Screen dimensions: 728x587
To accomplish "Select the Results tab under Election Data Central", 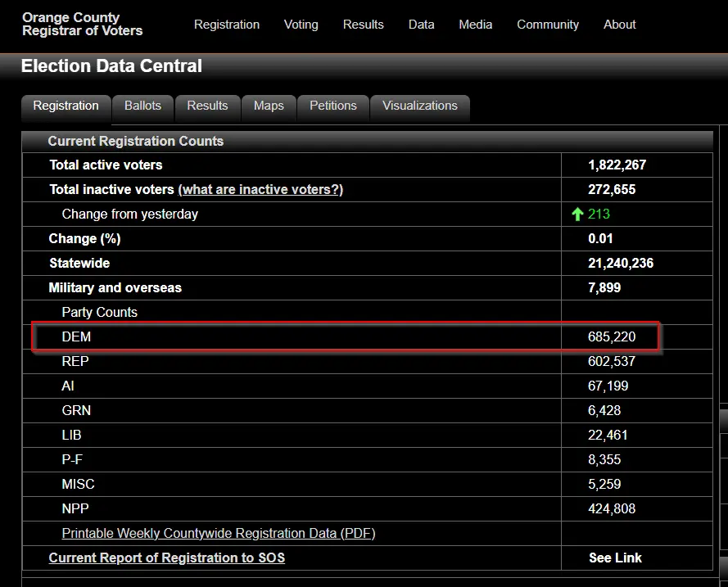I will (207, 106).
